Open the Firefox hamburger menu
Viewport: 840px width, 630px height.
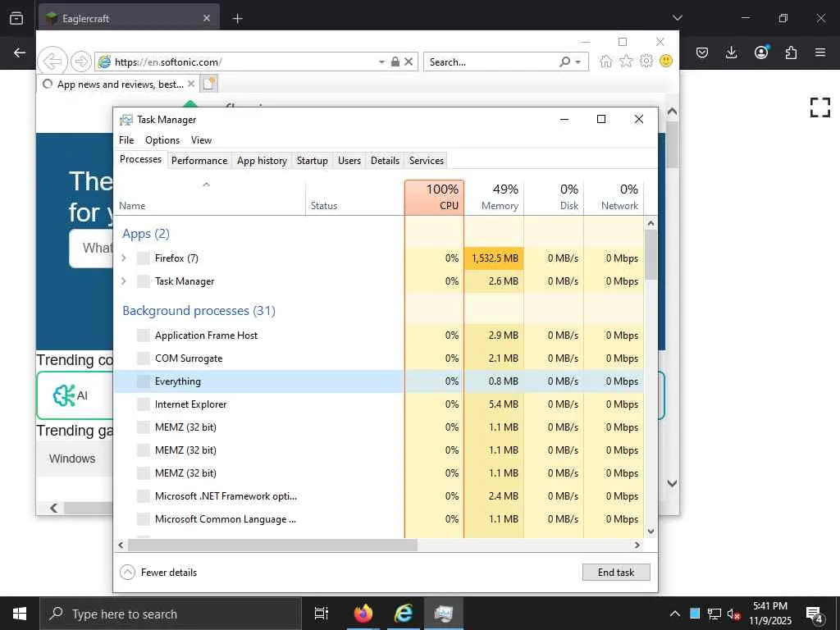(x=820, y=52)
